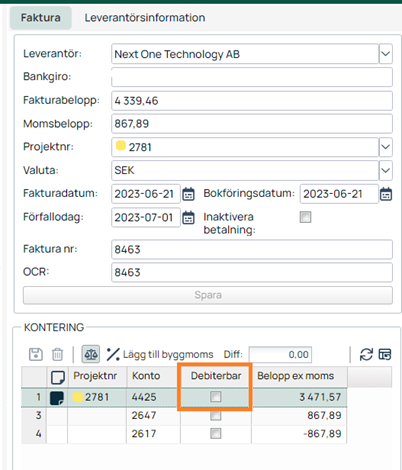402x470 pixels.
Task: Click the dark note icon on row 1
Action: [57, 398]
